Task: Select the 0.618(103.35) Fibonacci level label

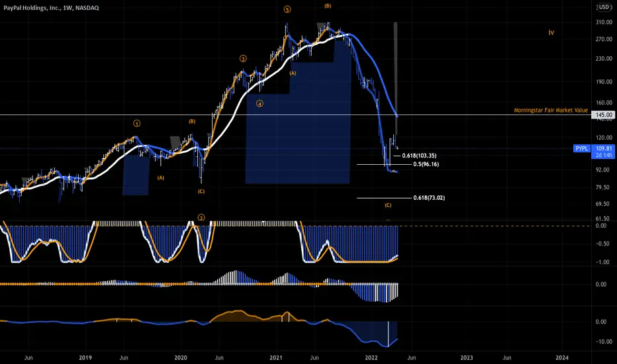Action: [x=419, y=156]
